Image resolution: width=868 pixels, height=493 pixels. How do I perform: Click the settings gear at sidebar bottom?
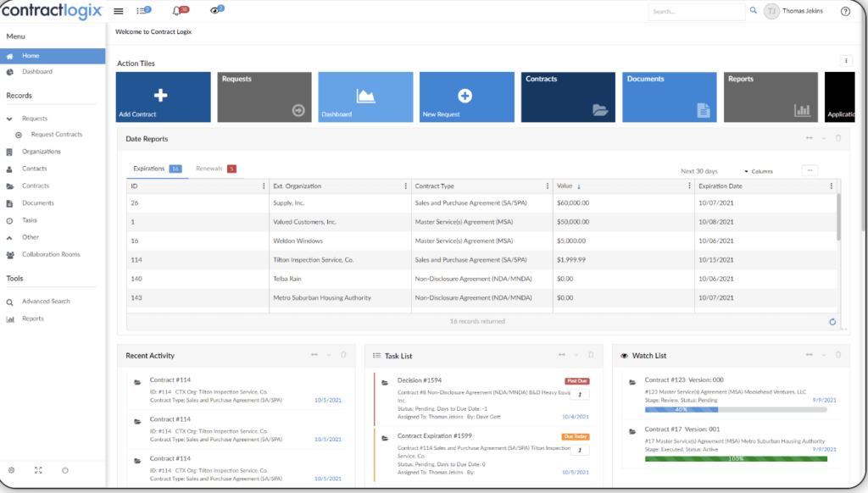(11, 470)
